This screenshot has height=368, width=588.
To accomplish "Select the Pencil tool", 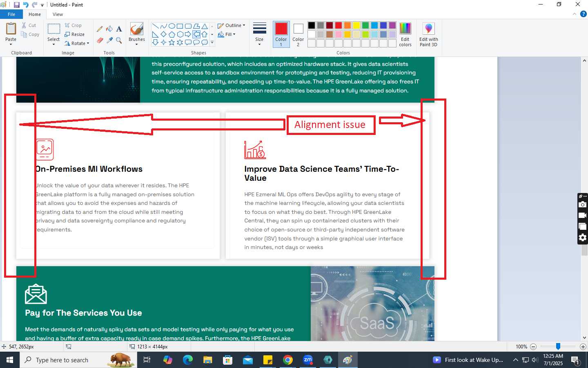I will (100, 29).
